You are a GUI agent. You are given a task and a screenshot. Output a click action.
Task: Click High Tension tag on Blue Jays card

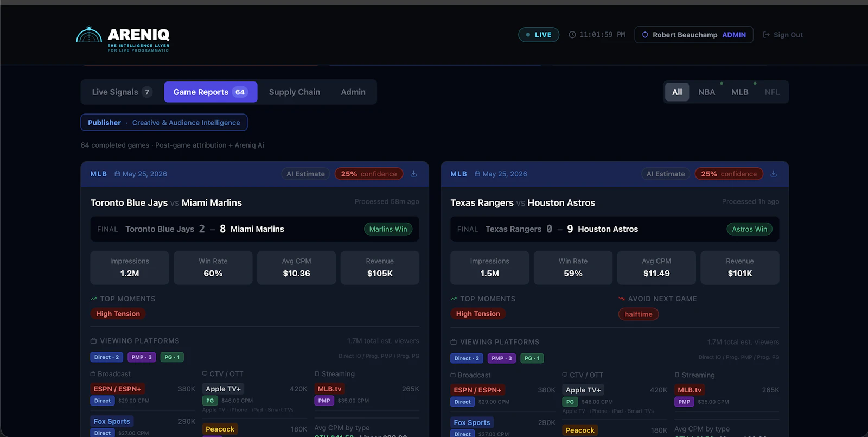[x=118, y=314]
